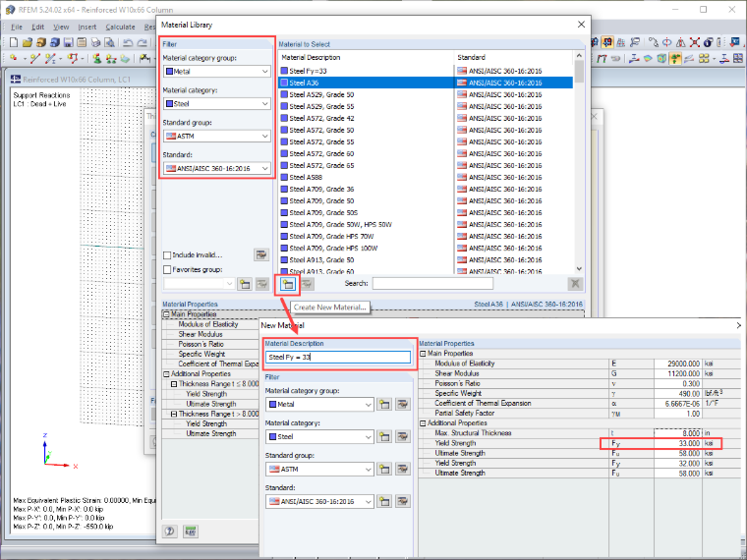Select Steel A709, Grade HPS 70W row
The width and height of the screenshot is (747, 560).
point(426,236)
